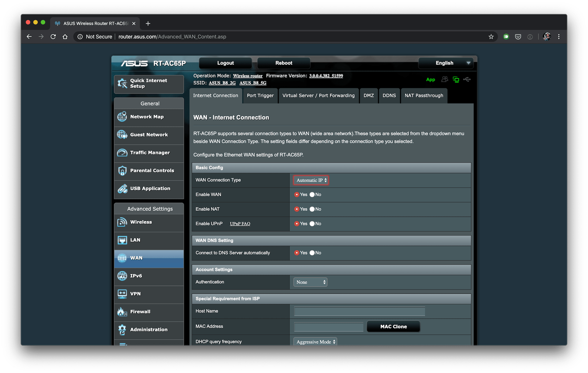Open the UPnP FAQ link
Image resolution: width=588 pixels, height=373 pixels.
pyautogui.click(x=240, y=224)
